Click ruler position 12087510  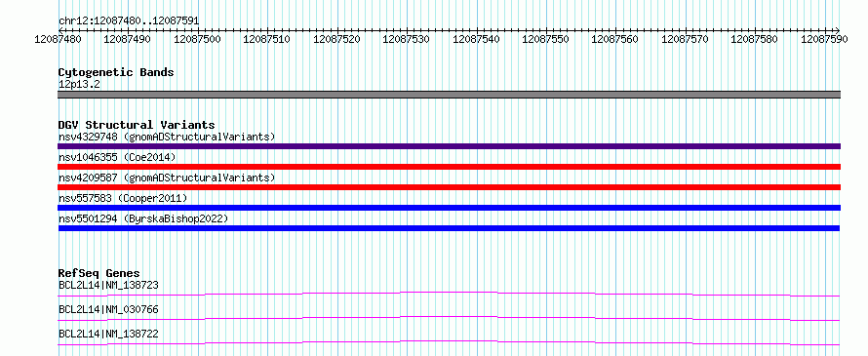[266, 39]
